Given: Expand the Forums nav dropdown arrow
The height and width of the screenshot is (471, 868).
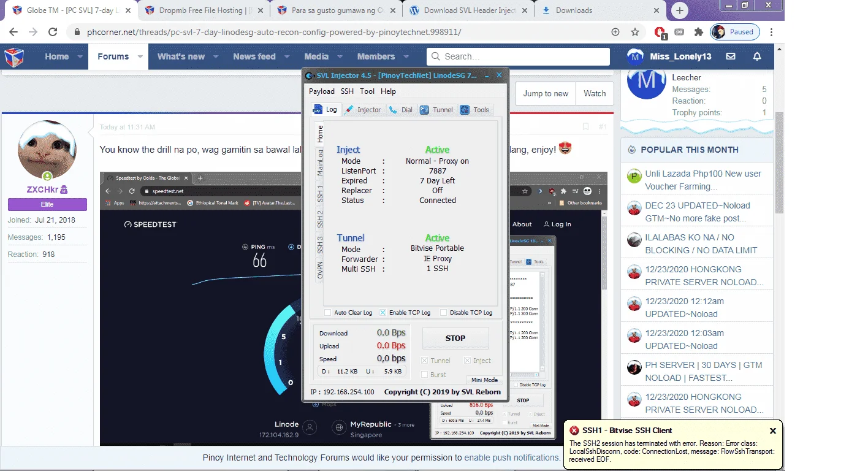Looking at the screenshot, I should (x=140, y=56).
